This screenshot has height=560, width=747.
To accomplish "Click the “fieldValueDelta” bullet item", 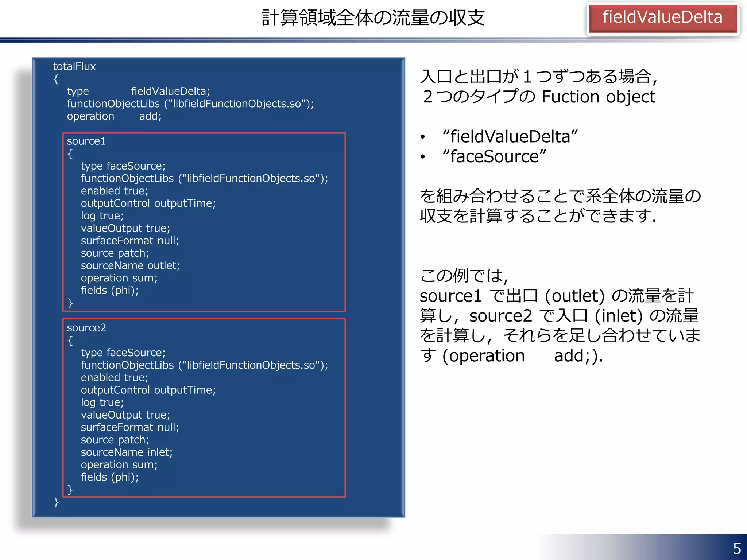I will pyautogui.click(x=510, y=137).
